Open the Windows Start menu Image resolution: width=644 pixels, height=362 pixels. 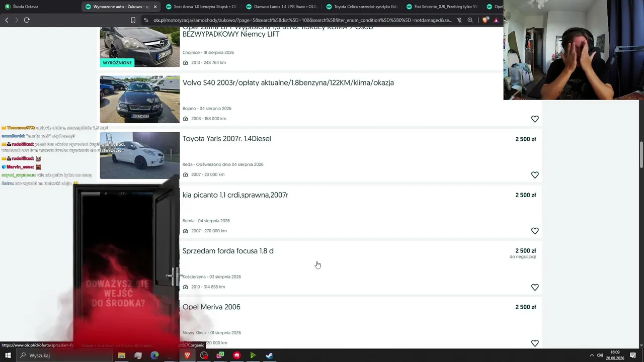click(x=8, y=355)
